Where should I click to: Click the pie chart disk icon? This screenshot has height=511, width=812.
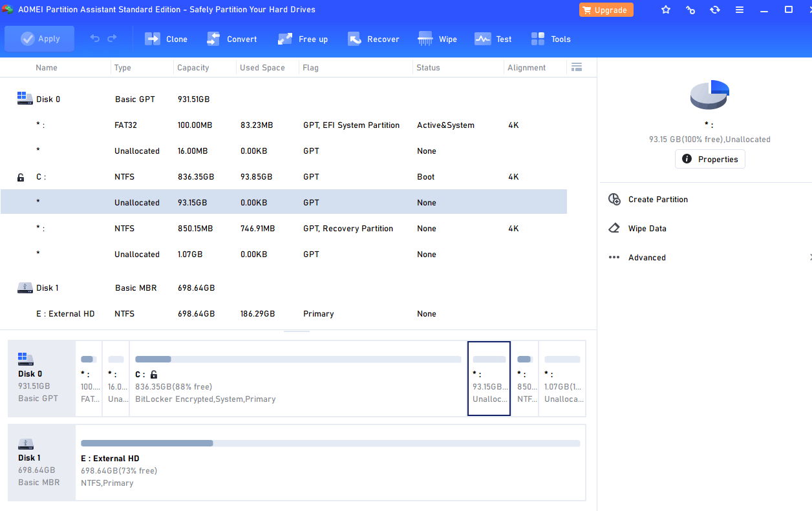click(710, 94)
